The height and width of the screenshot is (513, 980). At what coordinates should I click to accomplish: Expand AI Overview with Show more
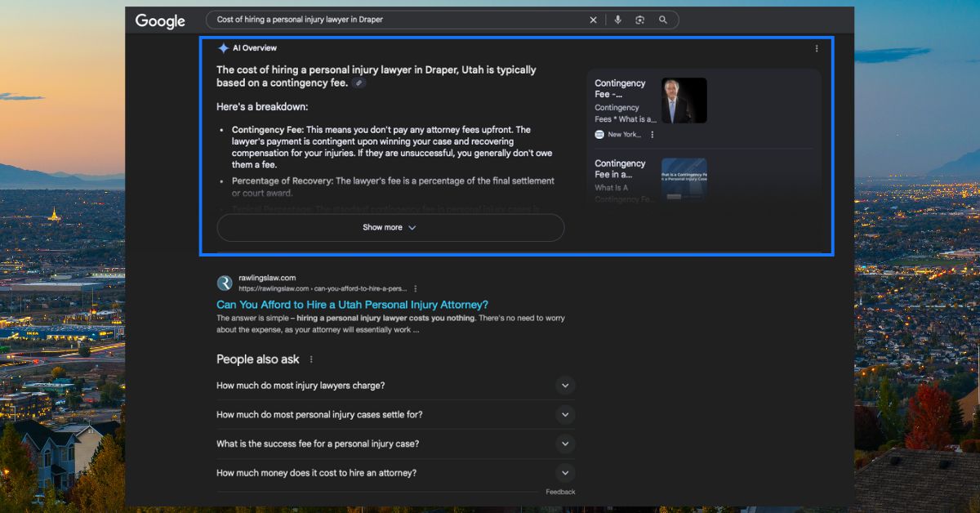click(390, 228)
